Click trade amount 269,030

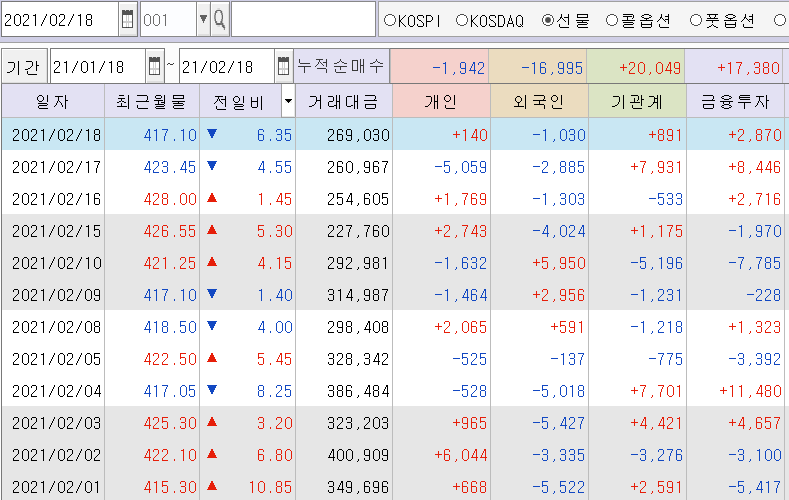click(358, 135)
